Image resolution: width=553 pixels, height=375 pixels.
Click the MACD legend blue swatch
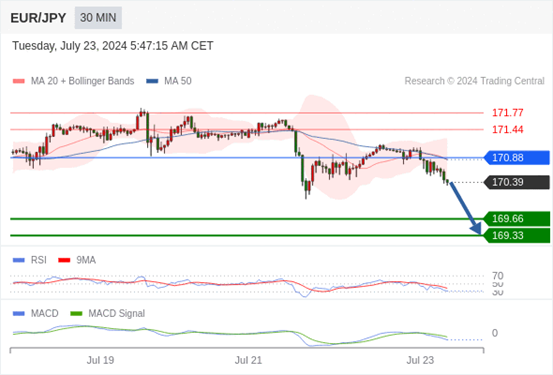tap(19, 314)
